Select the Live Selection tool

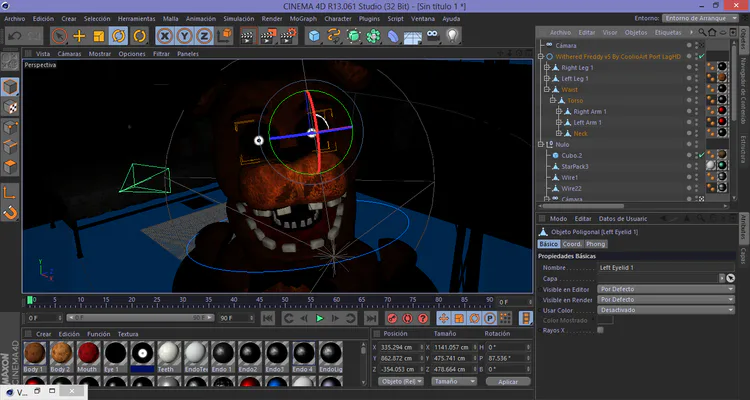point(59,36)
